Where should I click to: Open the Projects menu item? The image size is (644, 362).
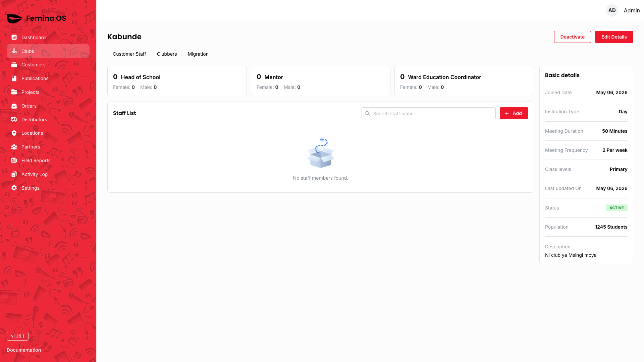(x=48, y=92)
